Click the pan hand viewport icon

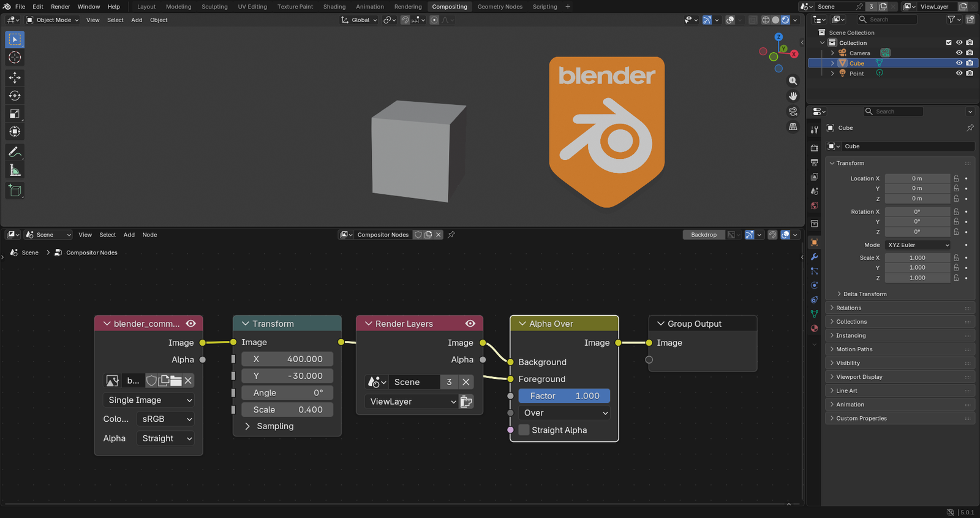(x=793, y=96)
